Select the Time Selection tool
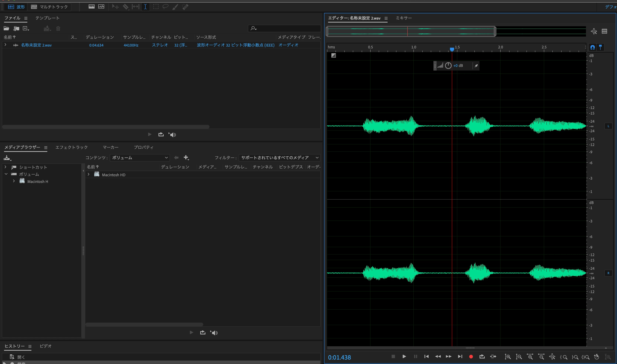 point(145,7)
